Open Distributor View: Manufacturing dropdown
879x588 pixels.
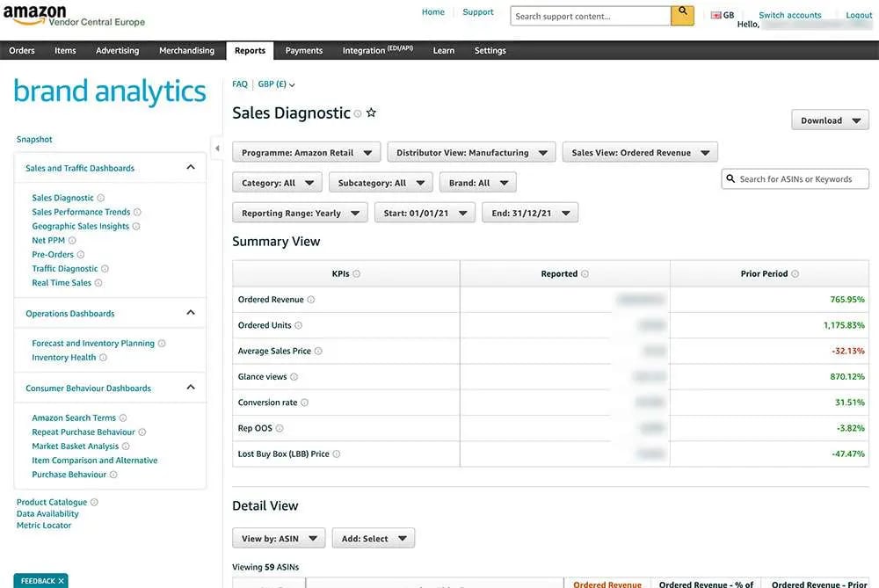pyautogui.click(x=471, y=152)
